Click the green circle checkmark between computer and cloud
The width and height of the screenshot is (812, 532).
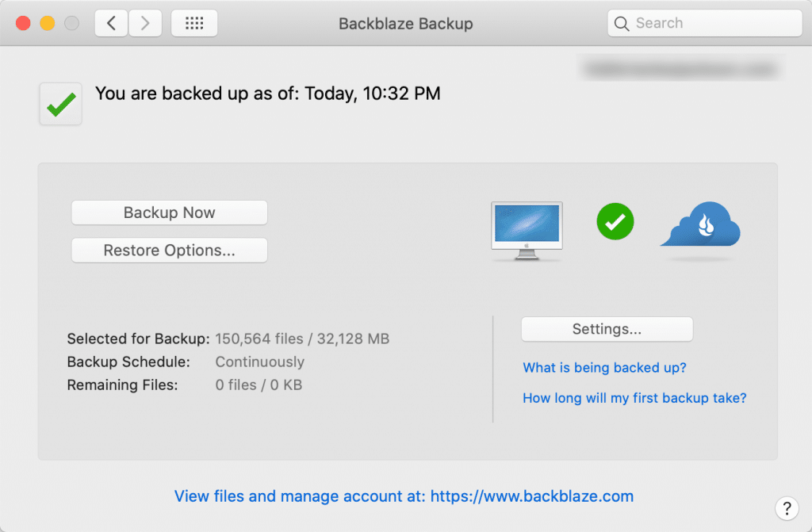click(615, 221)
